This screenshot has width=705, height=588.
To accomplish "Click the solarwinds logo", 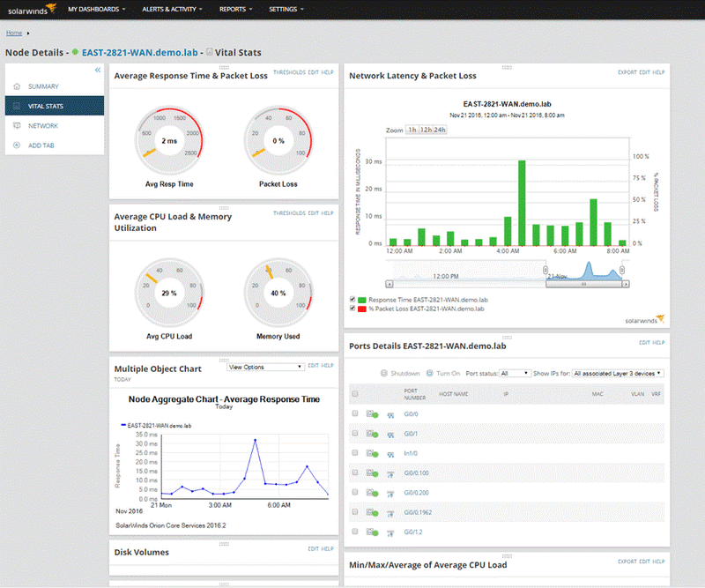I will (28, 9).
